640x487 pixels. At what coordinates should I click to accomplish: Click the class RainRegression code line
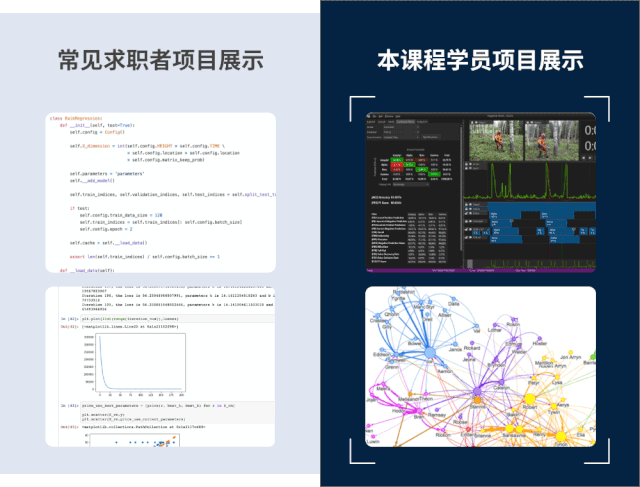click(x=76, y=118)
